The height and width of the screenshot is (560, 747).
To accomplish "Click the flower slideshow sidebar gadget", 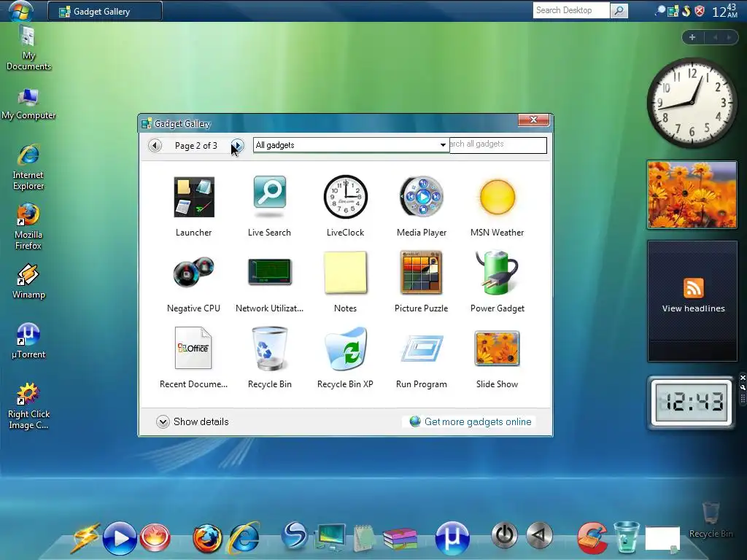I will [692, 195].
